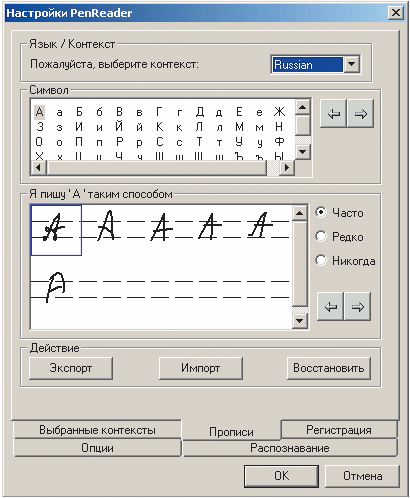
Task: Select the second handwritten 'A' variant
Action: pyautogui.click(x=106, y=225)
